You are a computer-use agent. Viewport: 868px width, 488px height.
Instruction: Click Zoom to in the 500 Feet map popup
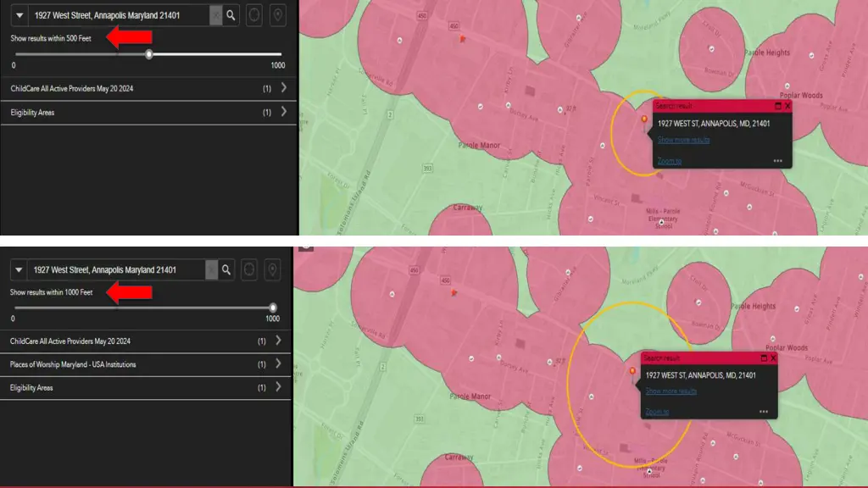(670, 161)
